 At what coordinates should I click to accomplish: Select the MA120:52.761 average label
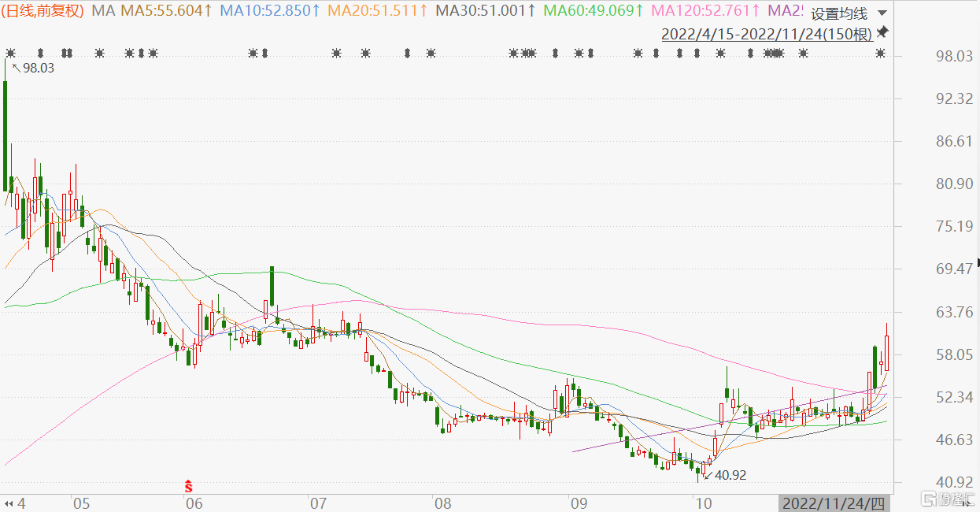tap(706, 11)
